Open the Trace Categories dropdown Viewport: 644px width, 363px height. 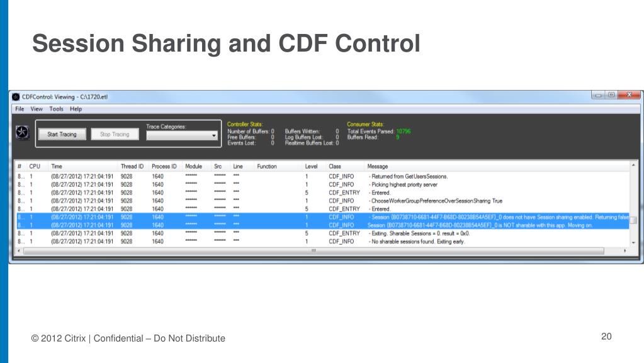click(182, 135)
